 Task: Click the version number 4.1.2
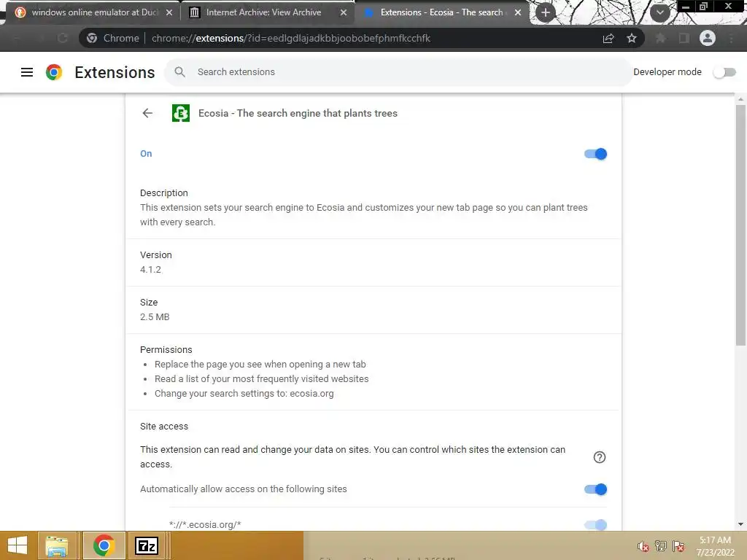coord(150,270)
